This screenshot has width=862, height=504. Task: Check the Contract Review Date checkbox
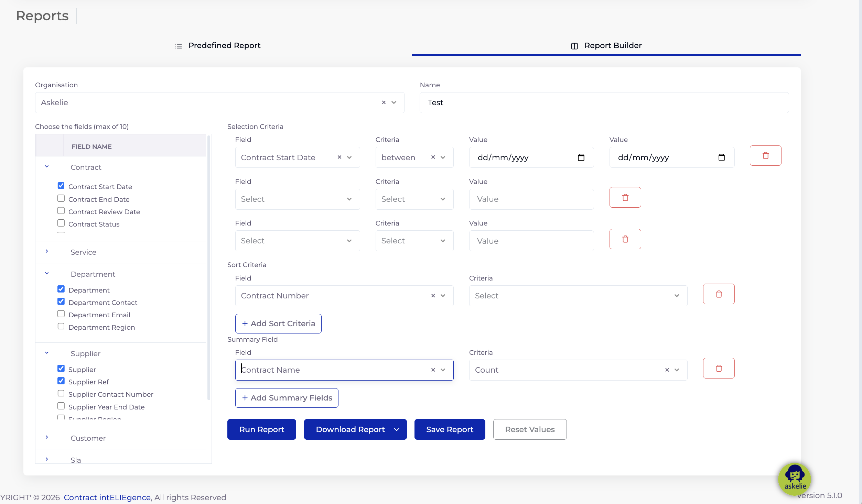(x=61, y=211)
